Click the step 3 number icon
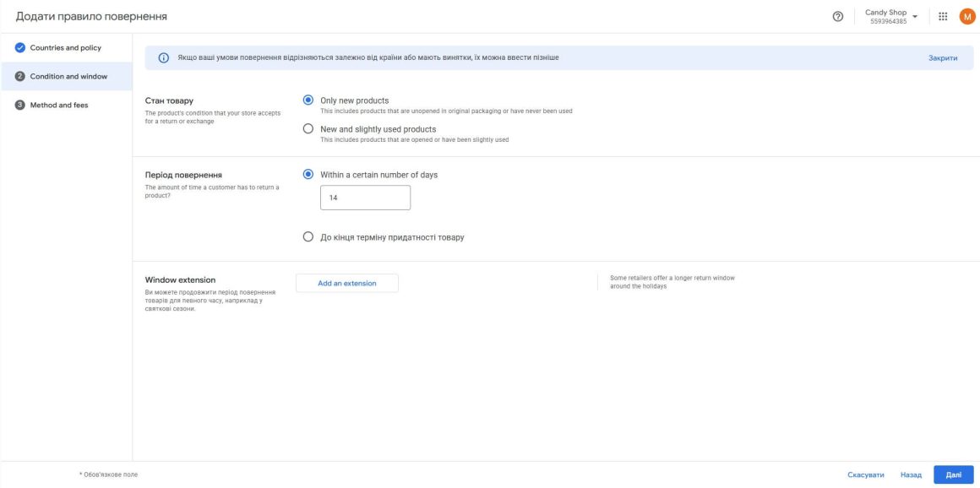Viewport: 980px width, 488px height. tap(19, 105)
